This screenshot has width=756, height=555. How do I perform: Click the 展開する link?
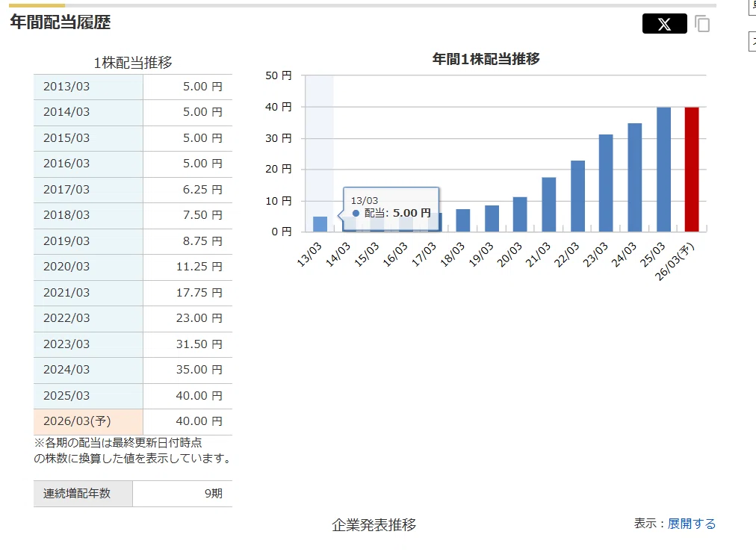692,524
